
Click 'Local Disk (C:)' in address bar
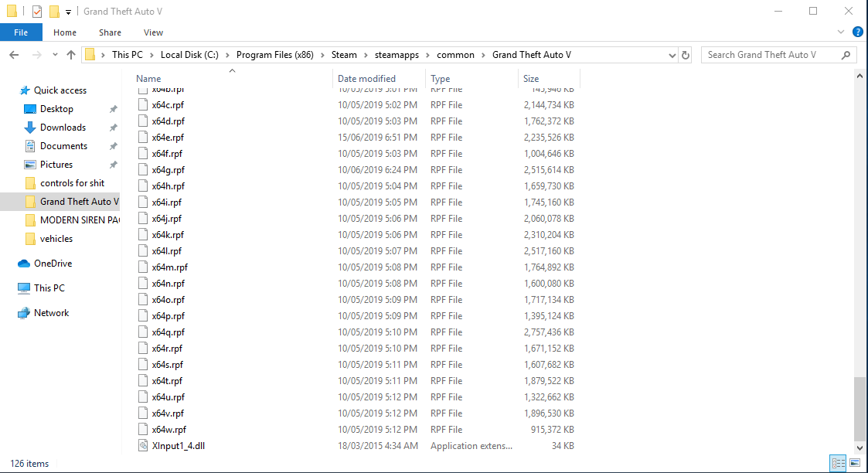coord(189,55)
